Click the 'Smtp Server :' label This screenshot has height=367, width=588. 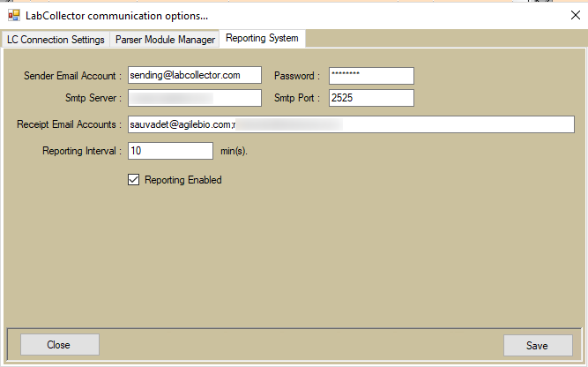[93, 98]
